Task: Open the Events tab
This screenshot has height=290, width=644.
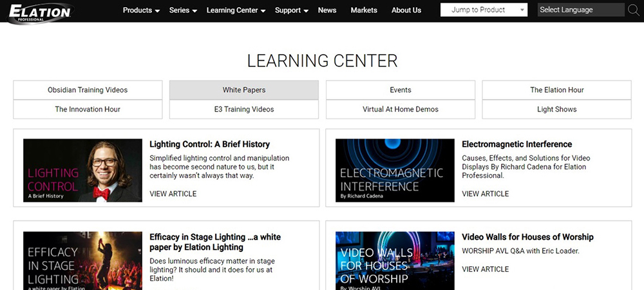Action: click(401, 90)
